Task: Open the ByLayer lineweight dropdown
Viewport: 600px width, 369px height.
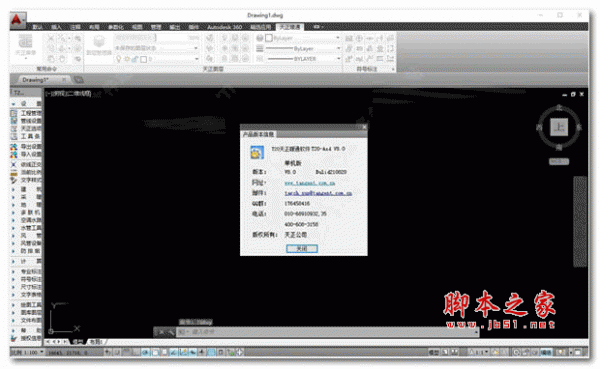Action: click(338, 48)
